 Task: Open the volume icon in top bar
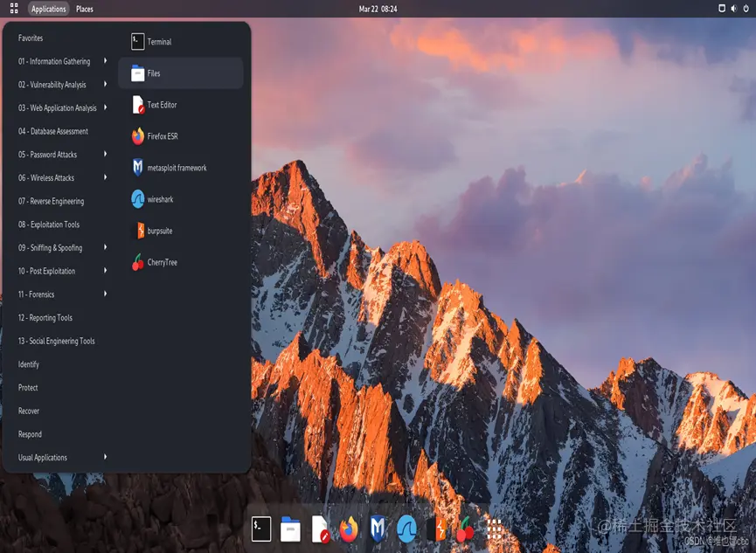(734, 8)
